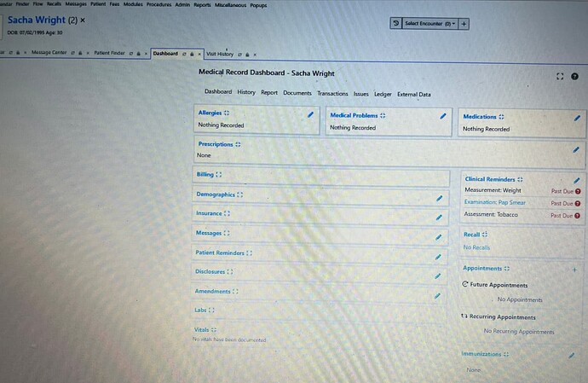Close the Message Center tab
The image size is (588, 383).
coord(88,53)
